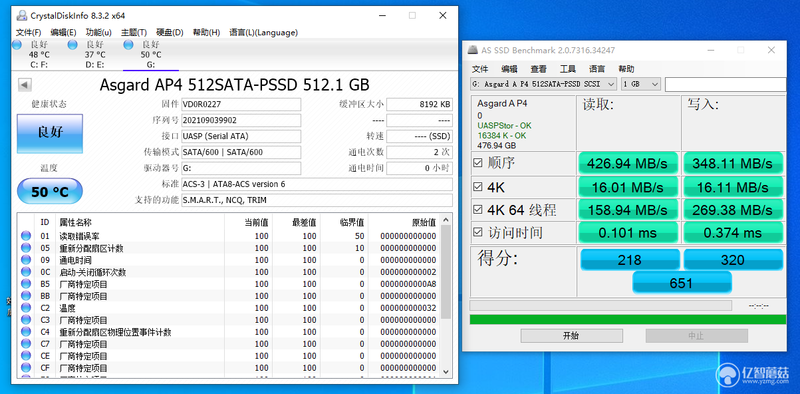Open 硬盘(D) menu in CrystalDiskInfo
This screenshot has height=394, width=800.
[x=170, y=32]
